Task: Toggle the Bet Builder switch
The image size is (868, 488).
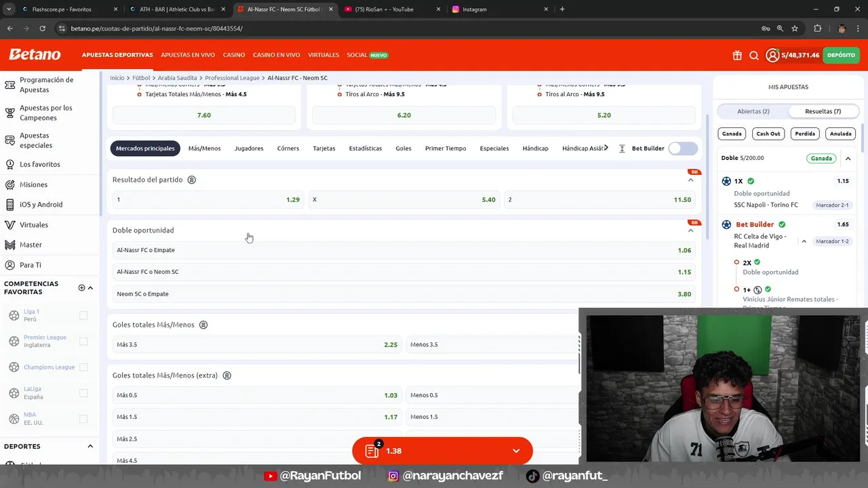Action: point(682,148)
